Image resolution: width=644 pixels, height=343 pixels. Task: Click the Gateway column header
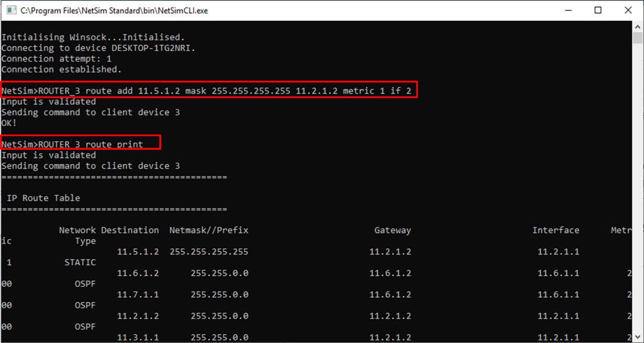(392, 230)
